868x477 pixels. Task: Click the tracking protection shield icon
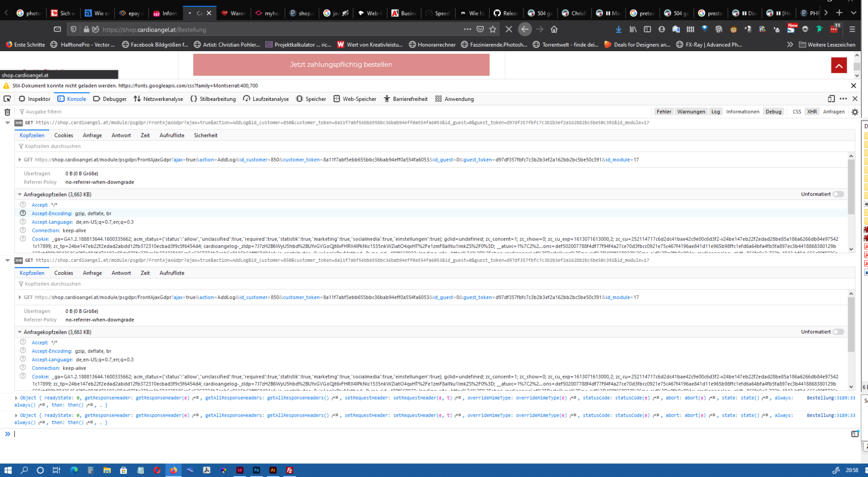pyautogui.click(x=73, y=29)
